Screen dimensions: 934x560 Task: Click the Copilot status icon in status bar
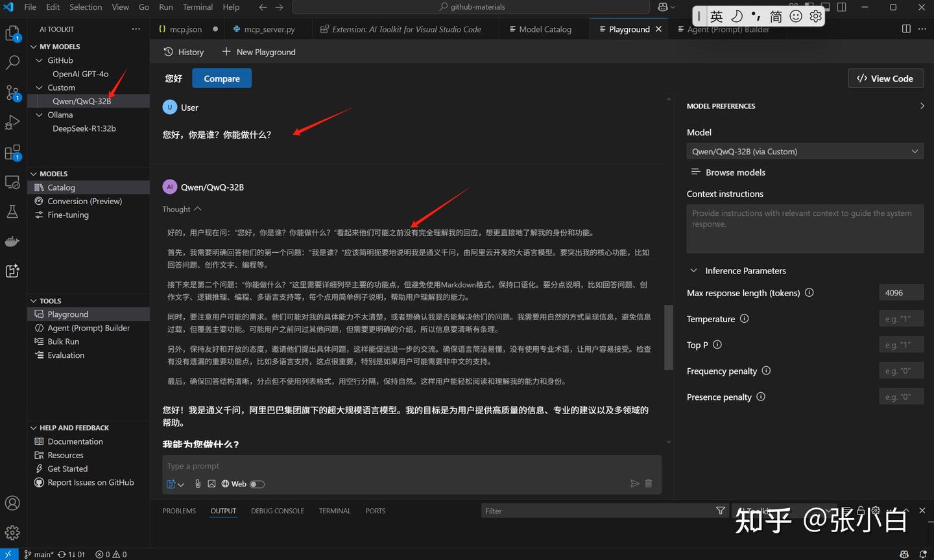tap(904, 554)
